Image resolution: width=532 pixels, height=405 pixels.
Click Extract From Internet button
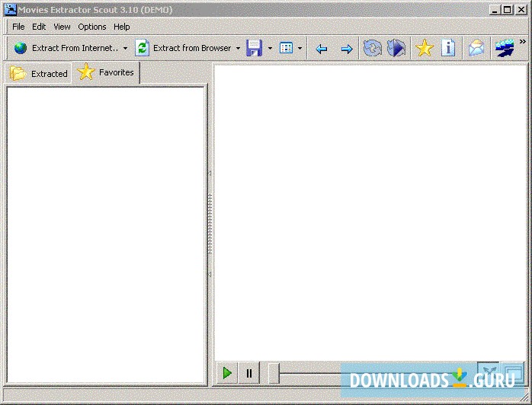(x=66, y=48)
